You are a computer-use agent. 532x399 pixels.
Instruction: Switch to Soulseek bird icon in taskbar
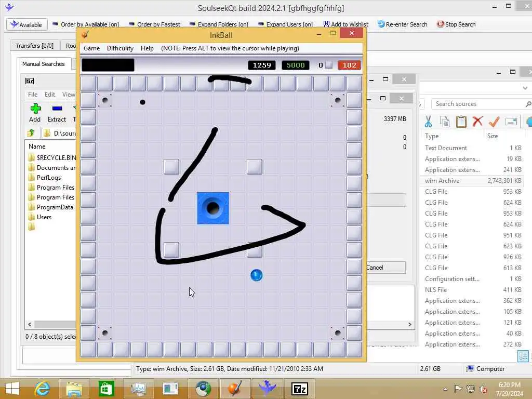268,389
